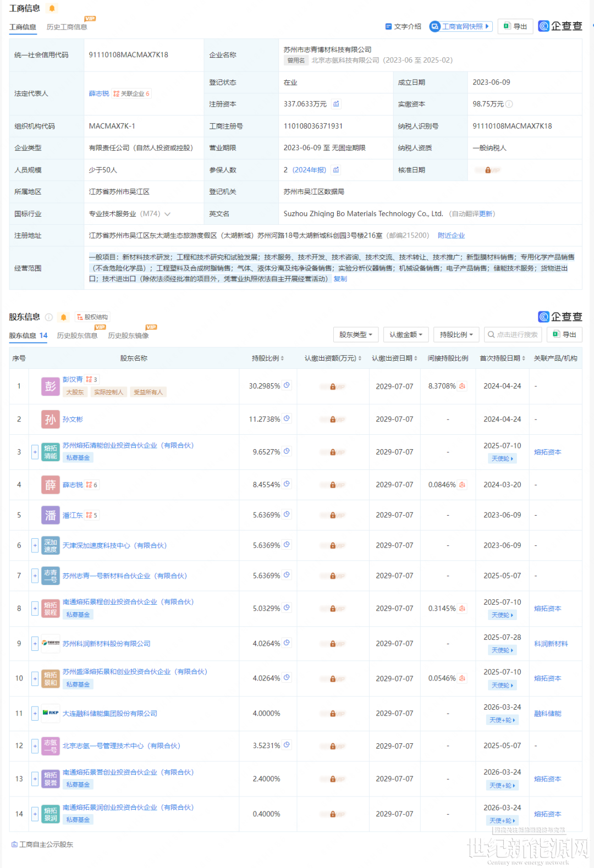Screen dimensions: 594x868
Task: Click the info icon next to 股东信息 heading
Action: click(x=49, y=317)
